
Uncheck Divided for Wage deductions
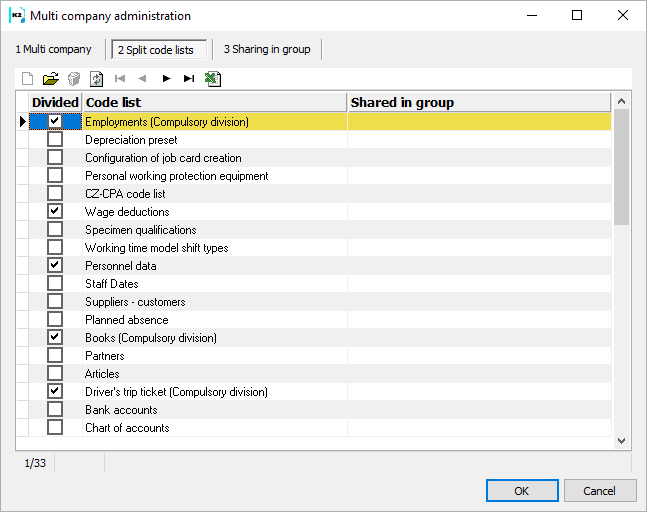55,212
